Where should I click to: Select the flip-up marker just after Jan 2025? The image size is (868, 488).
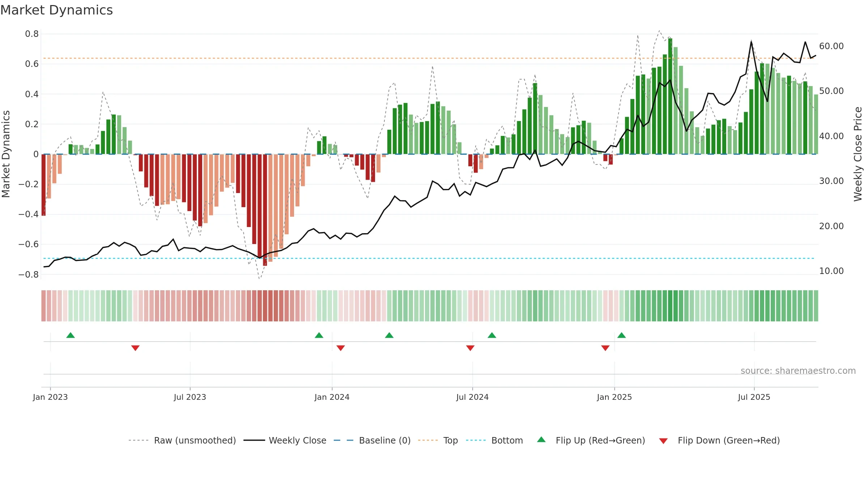[x=622, y=335]
